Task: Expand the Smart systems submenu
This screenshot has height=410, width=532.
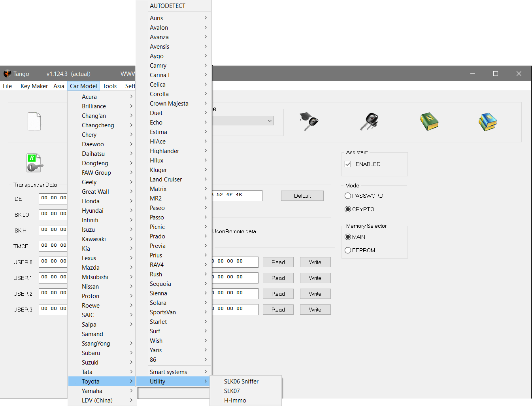Action: click(174, 372)
